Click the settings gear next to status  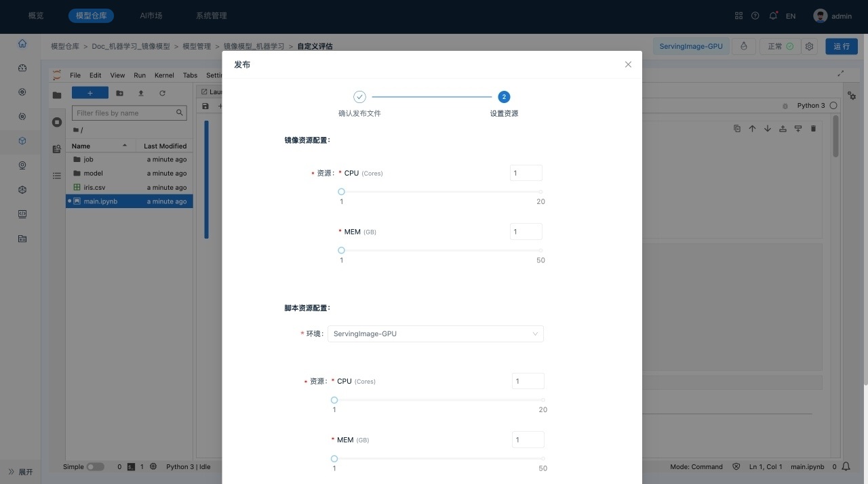tap(809, 47)
